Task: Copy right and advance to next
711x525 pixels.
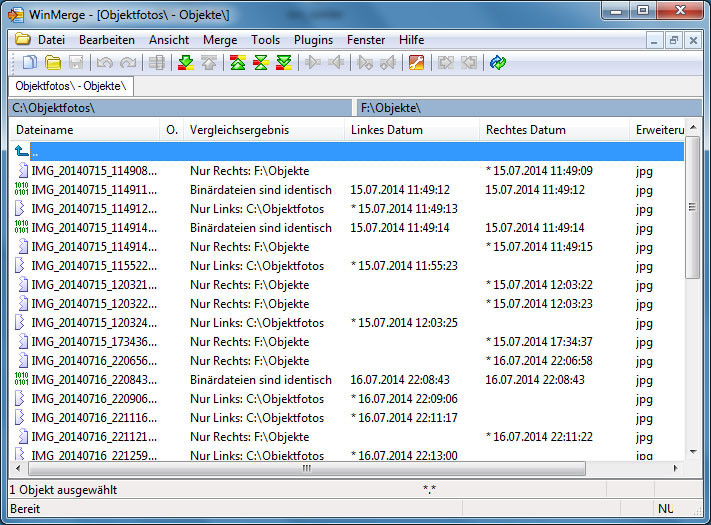Action: pos(365,62)
